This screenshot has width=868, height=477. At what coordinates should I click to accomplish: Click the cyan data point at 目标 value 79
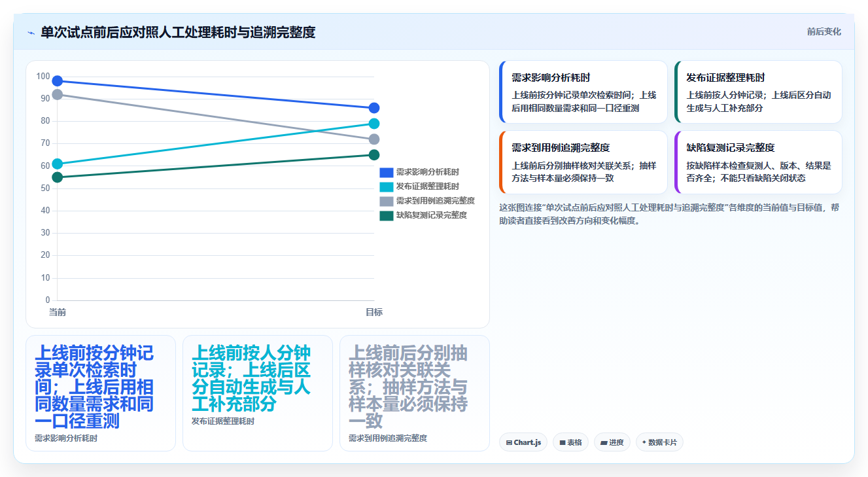(x=374, y=124)
